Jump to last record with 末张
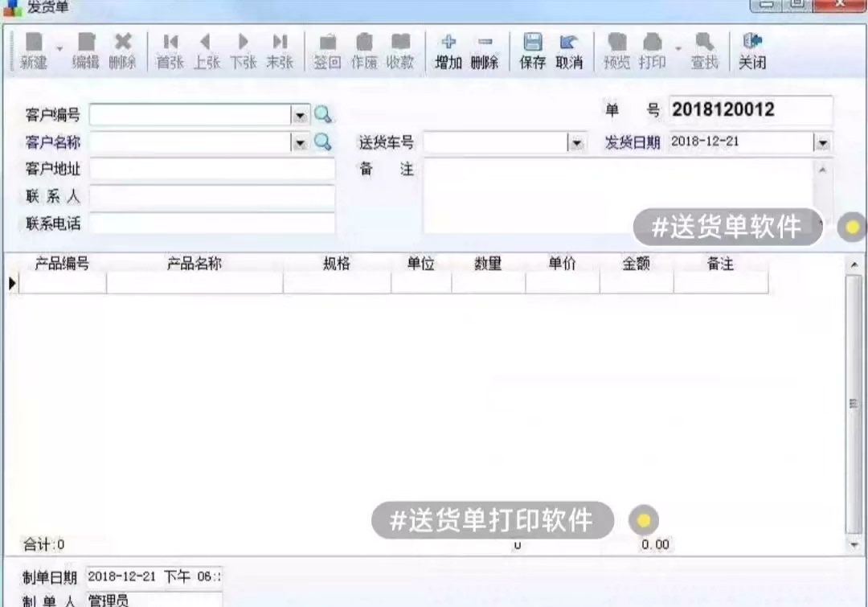This screenshot has width=868, height=607. 280,51
